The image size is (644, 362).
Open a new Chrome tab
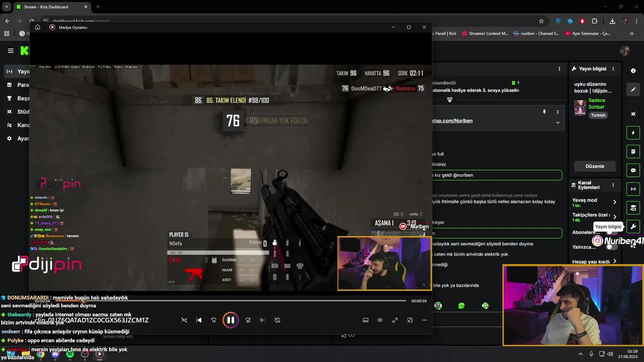(x=98, y=7)
